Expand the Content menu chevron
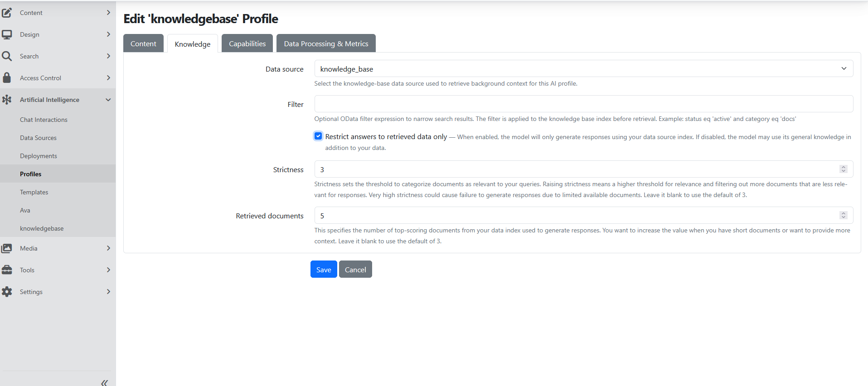Image resolution: width=868 pixels, height=386 pixels. pyautogui.click(x=108, y=13)
